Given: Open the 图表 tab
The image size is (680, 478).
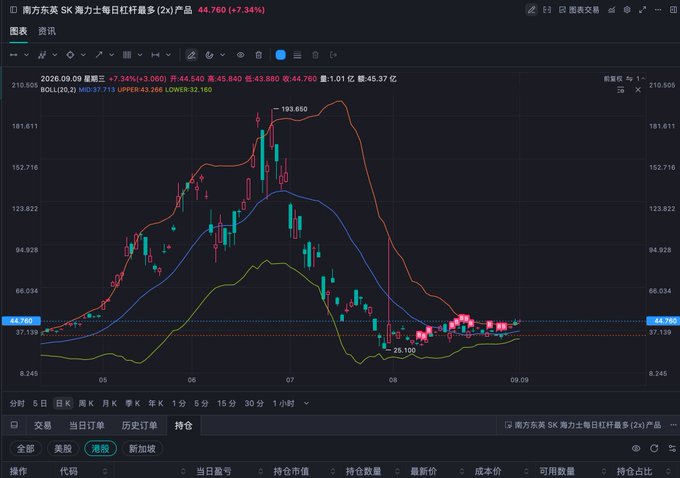Looking at the screenshot, I should 18,31.
